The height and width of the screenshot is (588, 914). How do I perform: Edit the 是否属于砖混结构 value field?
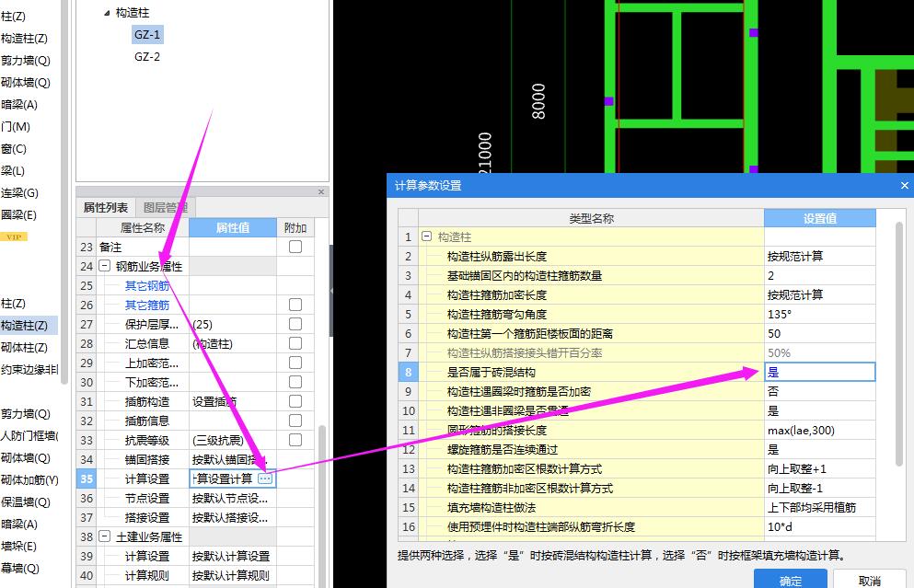point(819,372)
